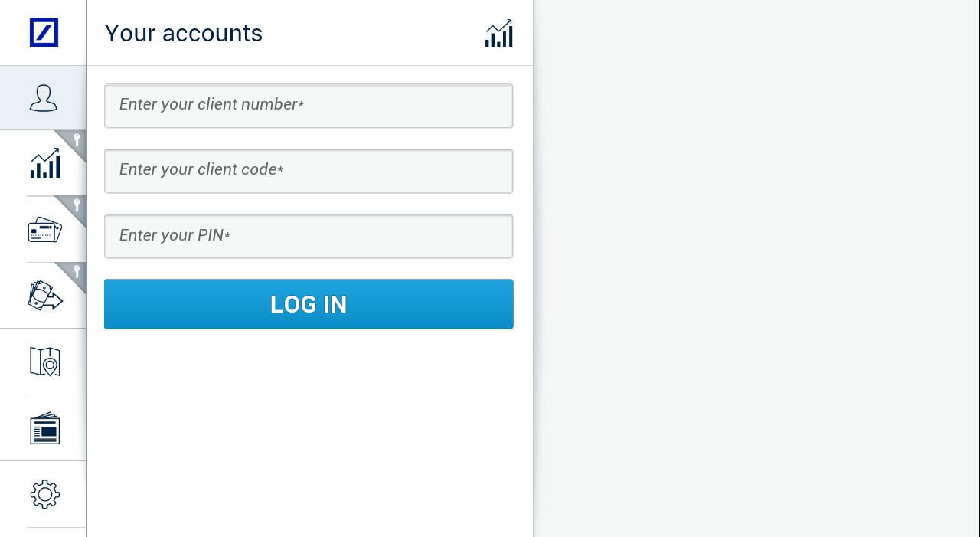Open the branch locator map icon
Screen dimensions: 980x537
click(x=44, y=362)
